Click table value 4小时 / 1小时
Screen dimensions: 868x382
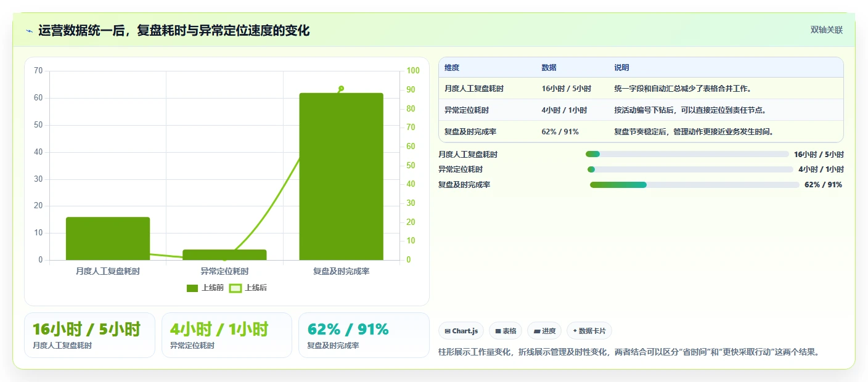564,110
